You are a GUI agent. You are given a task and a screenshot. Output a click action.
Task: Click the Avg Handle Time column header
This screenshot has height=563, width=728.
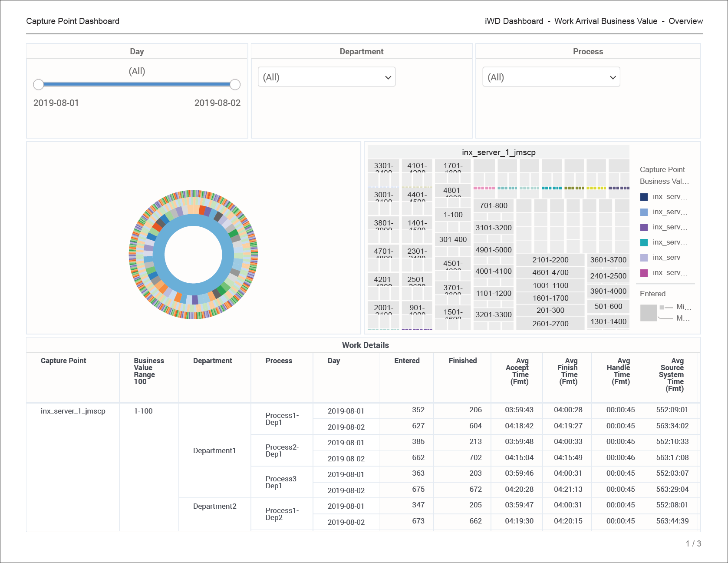620,371
